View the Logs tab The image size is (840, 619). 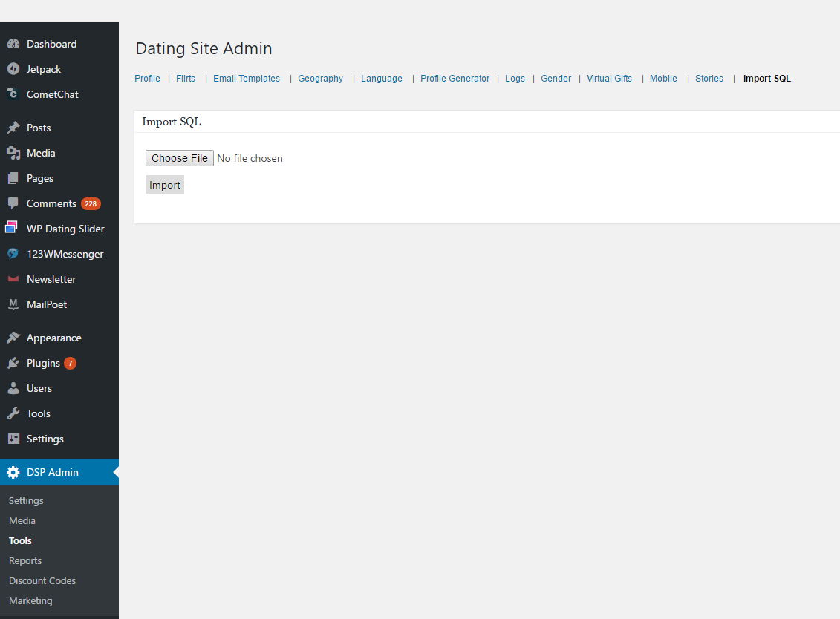pyautogui.click(x=515, y=78)
